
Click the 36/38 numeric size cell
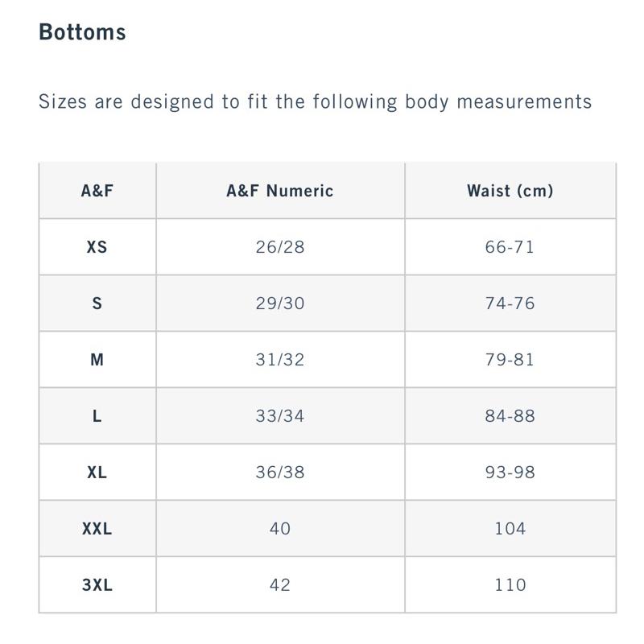coord(280,473)
